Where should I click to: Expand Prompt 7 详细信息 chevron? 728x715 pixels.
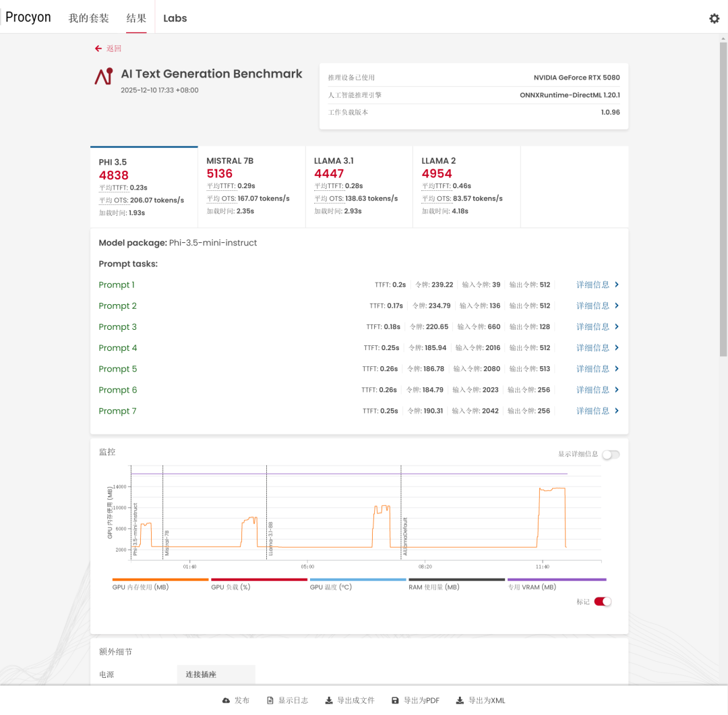click(x=617, y=411)
